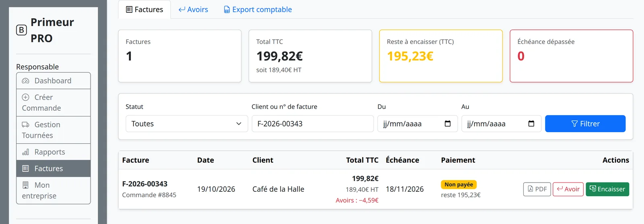Click the Non payée status badge
This screenshot has width=644, height=224.
pos(459,185)
